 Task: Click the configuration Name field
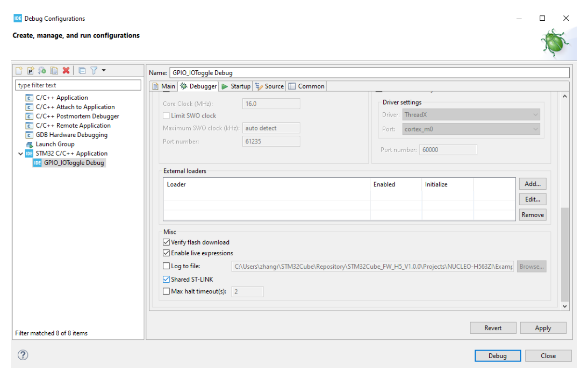369,73
